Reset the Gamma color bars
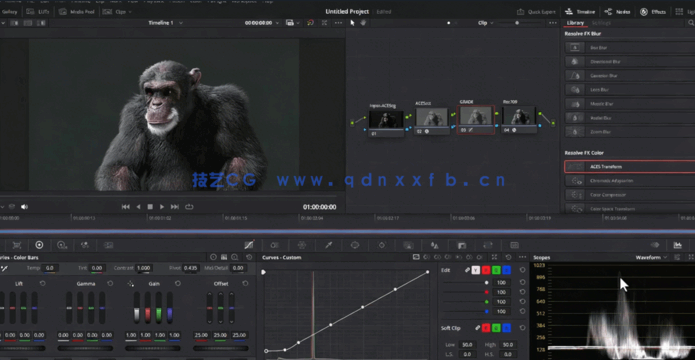This screenshot has height=360, width=695. pos(110,283)
